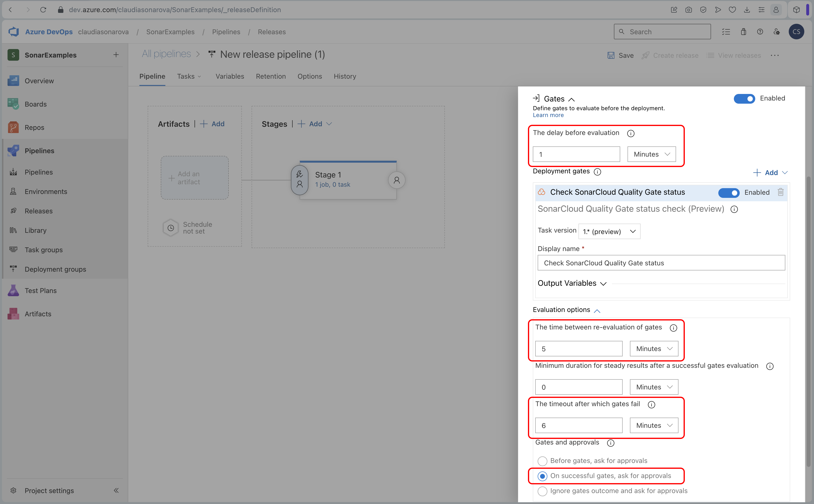Image resolution: width=814 pixels, height=504 pixels.
Task: Click the Save button
Action: click(x=620, y=55)
